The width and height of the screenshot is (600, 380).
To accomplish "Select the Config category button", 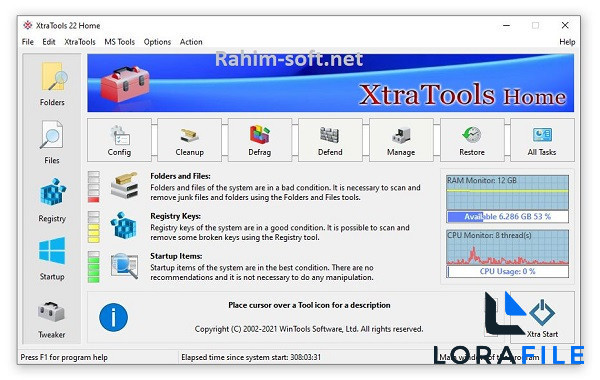I will coord(119,140).
